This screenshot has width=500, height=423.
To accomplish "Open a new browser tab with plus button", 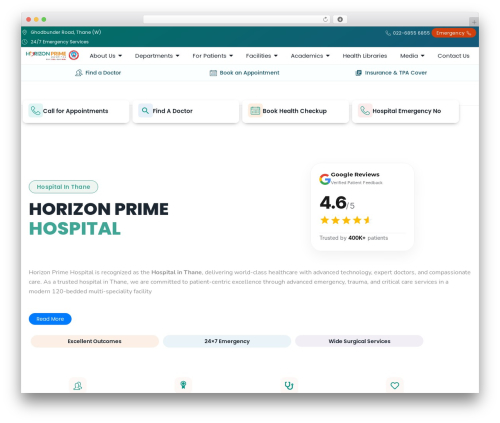I will tap(474, 22).
